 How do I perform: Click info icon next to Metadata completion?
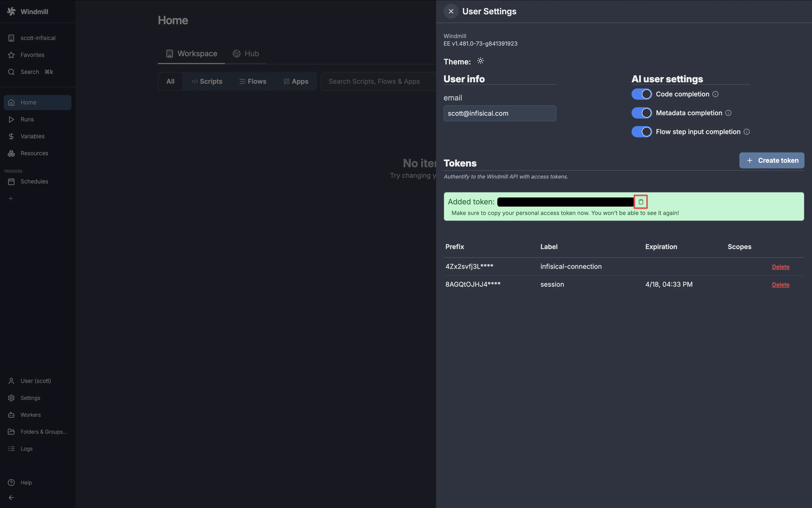[728, 113]
